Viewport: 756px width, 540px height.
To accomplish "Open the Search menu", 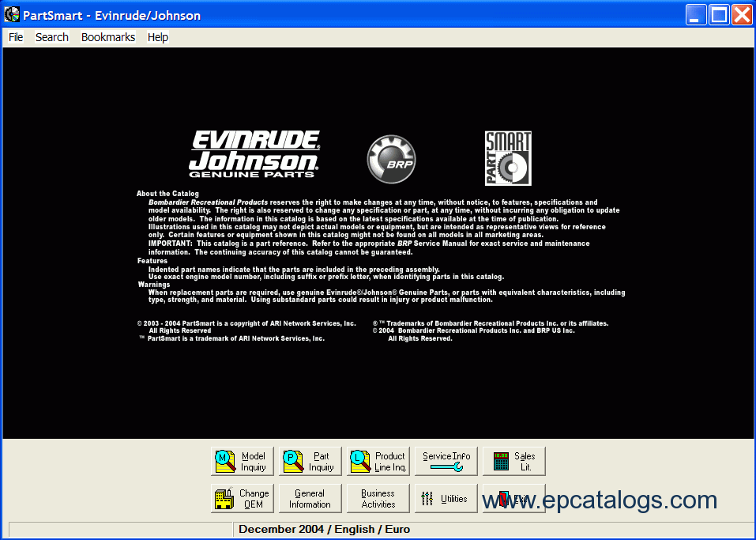I will click(x=52, y=37).
